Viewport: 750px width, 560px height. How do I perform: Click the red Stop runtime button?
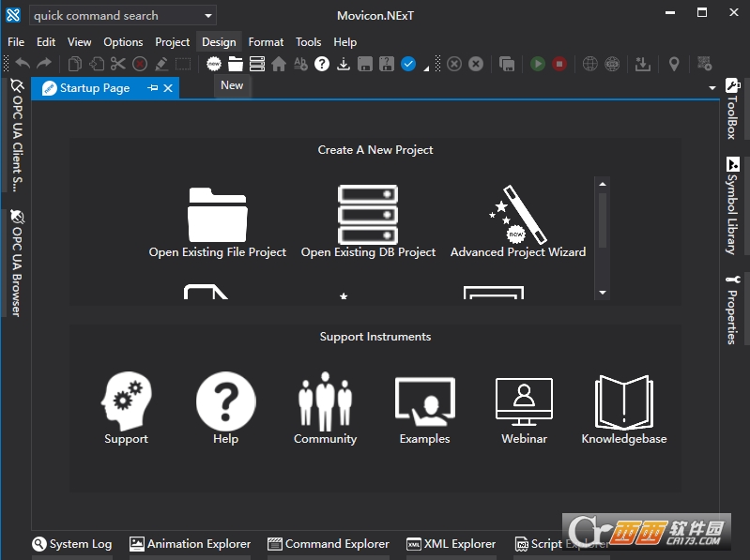click(x=559, y=64)
